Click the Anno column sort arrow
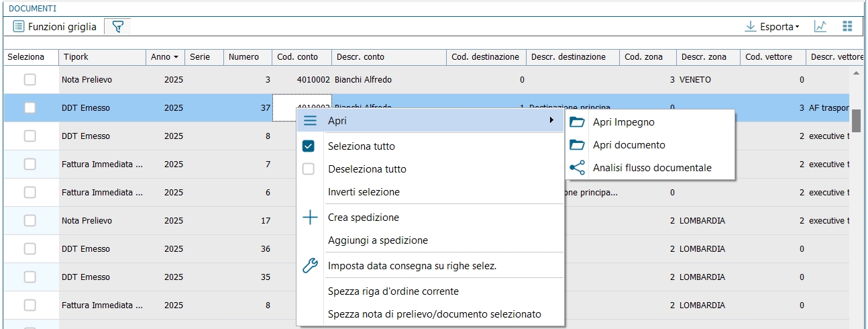Image resolution: width=868 pixels, height=329 pixels. [x=176, y=58]
